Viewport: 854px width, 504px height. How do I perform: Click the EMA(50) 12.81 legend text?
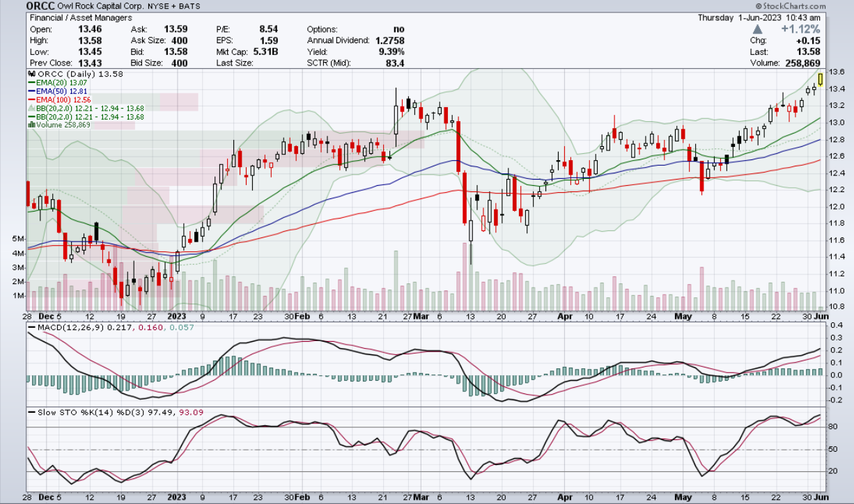tap(61, 90)
